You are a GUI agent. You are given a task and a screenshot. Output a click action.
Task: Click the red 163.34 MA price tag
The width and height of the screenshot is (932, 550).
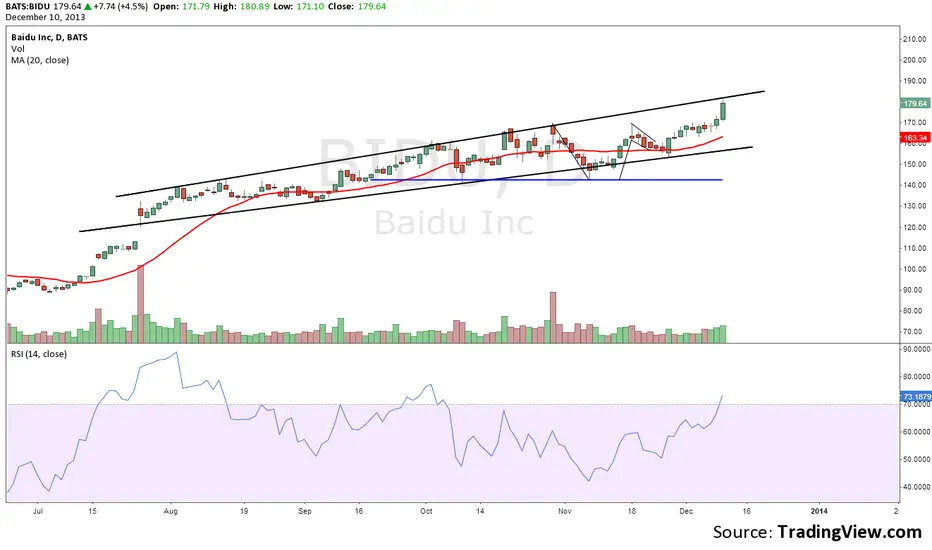[x=915, y=138]
